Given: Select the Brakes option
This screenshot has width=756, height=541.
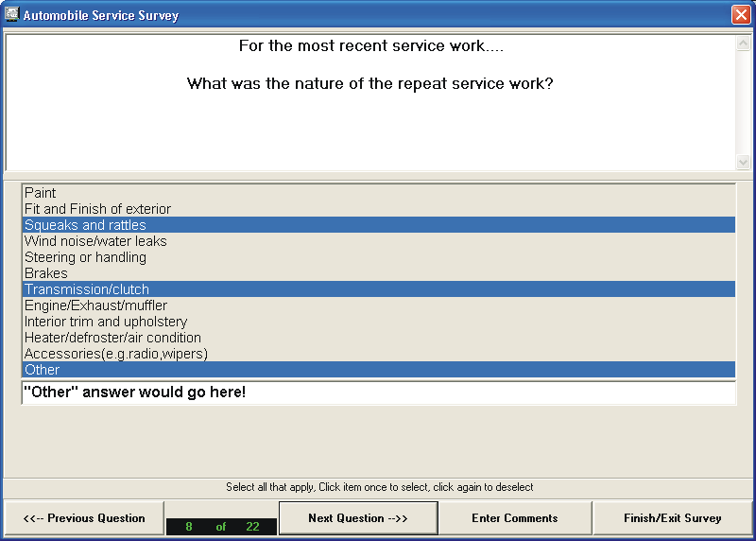Looking at the screenshot, I should click(379, 273).
